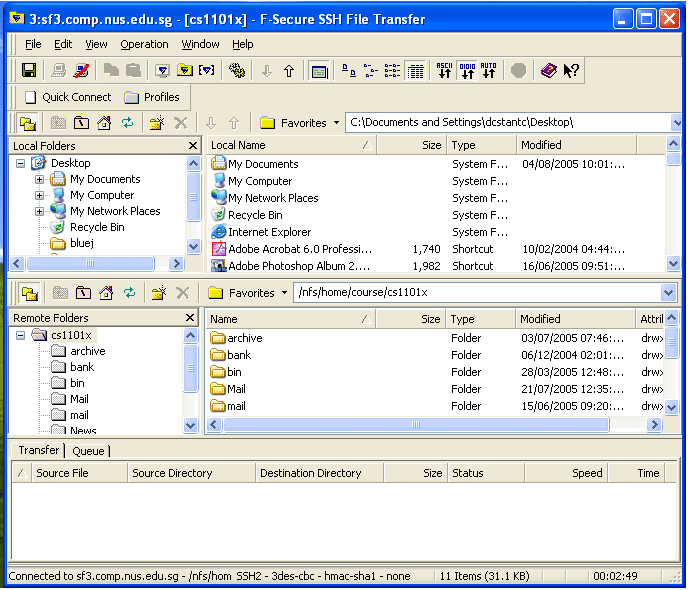The image size is (688, 590).
Task: Switch file view to Details mode
Action: click(415, 71)
